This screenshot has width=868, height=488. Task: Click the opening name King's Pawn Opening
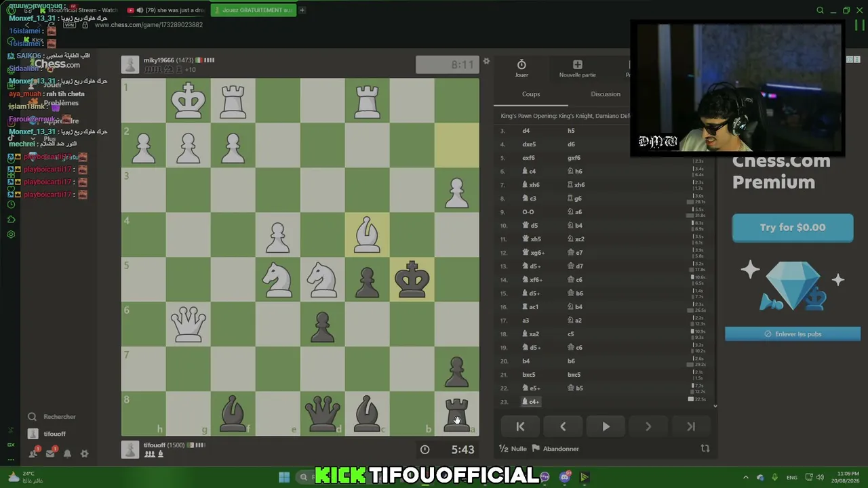pos(566,116)
